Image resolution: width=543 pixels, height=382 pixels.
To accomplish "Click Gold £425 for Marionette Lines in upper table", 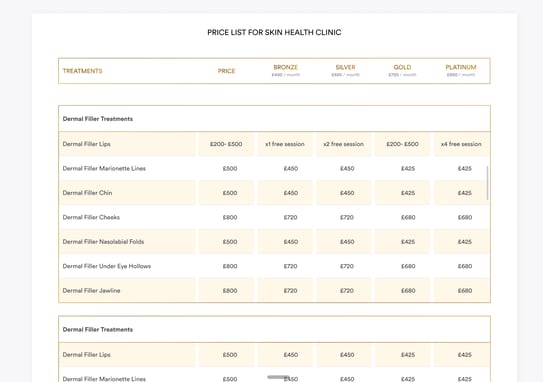I will pos(408,169).
